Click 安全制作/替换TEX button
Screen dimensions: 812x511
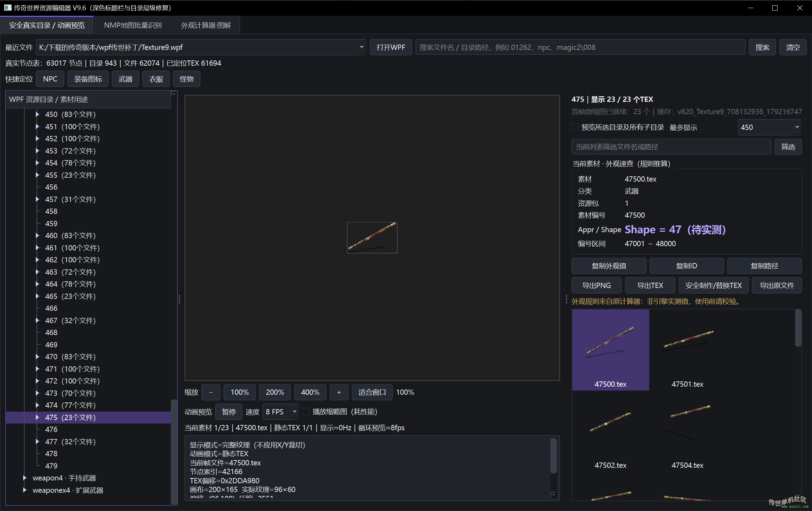coord(714,285)
